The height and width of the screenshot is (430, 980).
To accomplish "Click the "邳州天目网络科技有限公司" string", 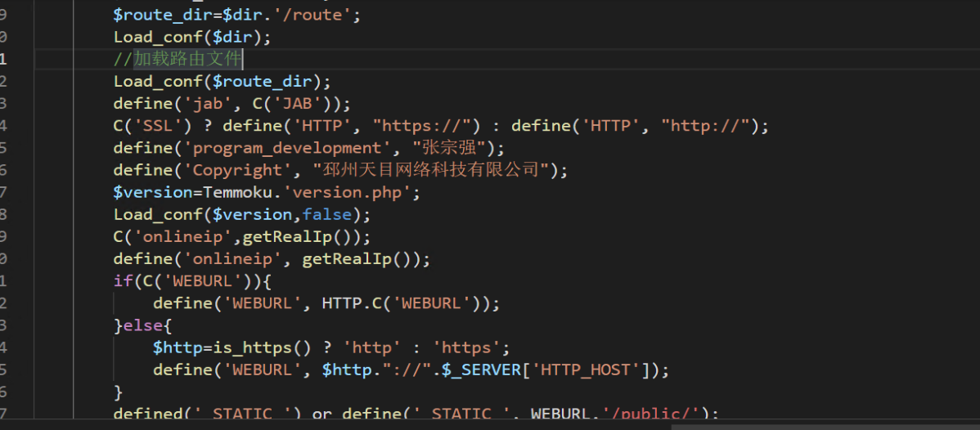I will (x=431, y=170).
